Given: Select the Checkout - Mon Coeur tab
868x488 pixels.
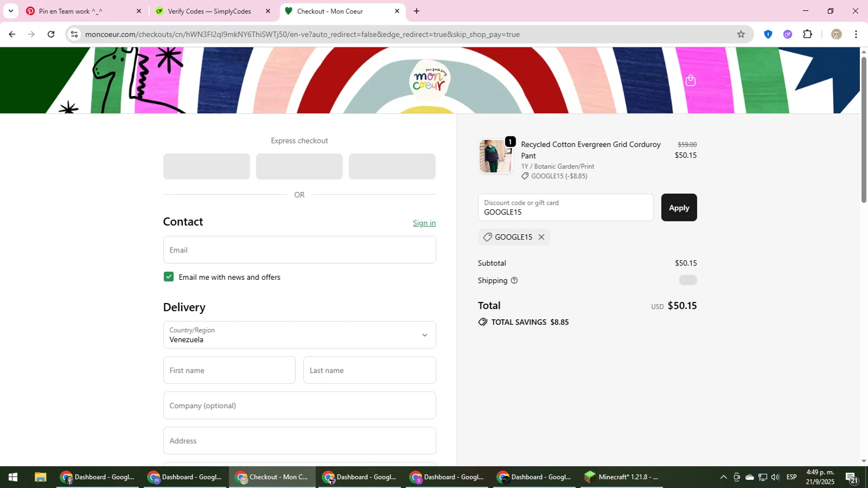Looking at the screenshot, I should 341,11.
